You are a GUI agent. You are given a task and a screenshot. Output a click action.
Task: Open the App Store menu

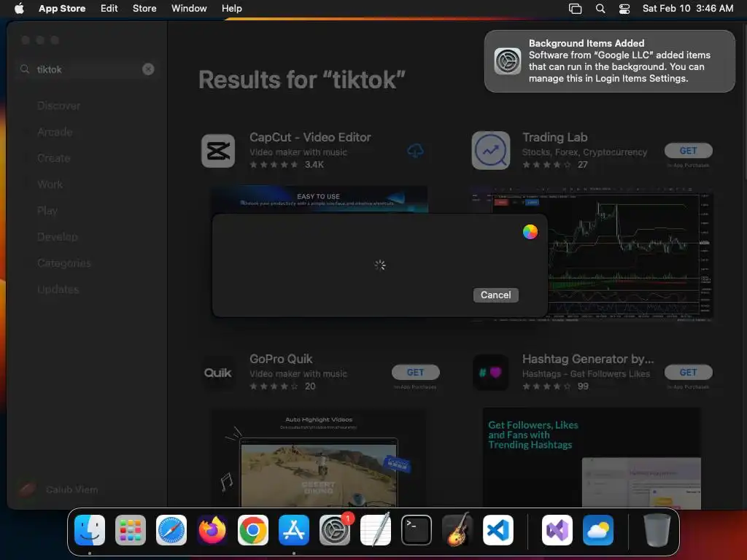62,8
